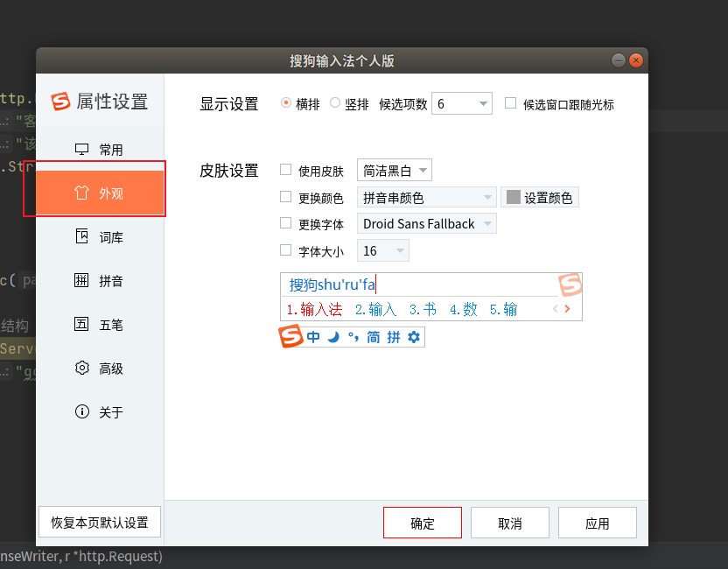Image resolution: width=728 pixels, height=569 pixels.
Task: Click 拼 pinyin mode on status bar
Action: tap(394, 337)
